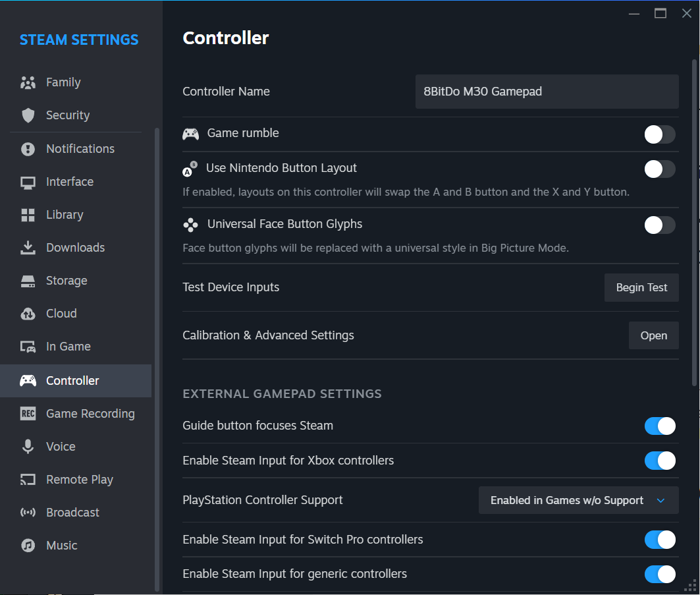Click the Notifications exclamation icon
700x595 pixels.
click(x=28, y=149)
